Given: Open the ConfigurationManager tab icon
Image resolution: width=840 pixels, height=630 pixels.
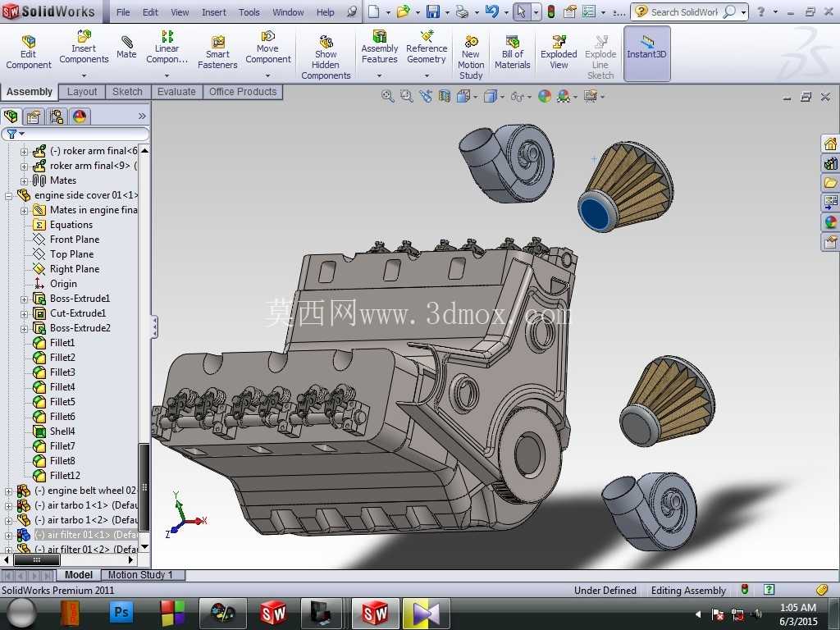Looking at the screenshot, I should [x=57, y=116].
